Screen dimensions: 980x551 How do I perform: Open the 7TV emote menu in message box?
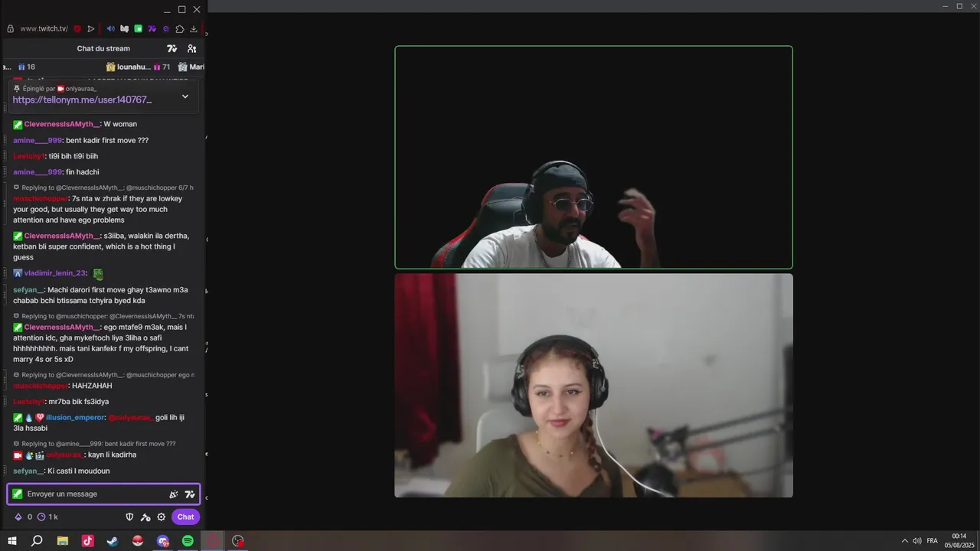tap(190, 494)
